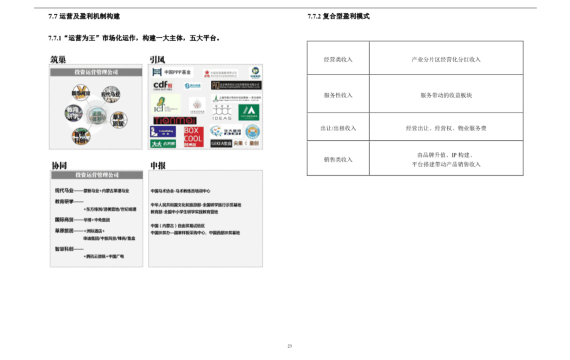Click the '协同' section title
The height and width of the screenshot is (360, 570).
click(x=59, y=166)
